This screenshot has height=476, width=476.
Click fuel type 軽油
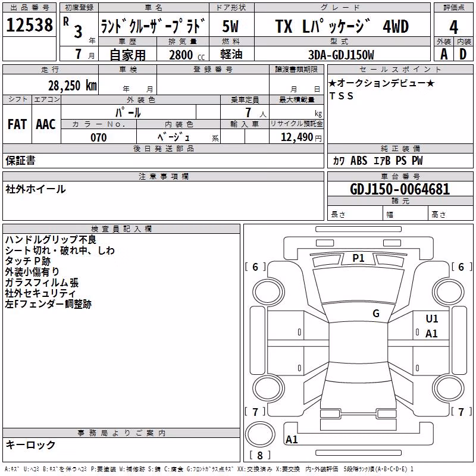click(231, 54)
